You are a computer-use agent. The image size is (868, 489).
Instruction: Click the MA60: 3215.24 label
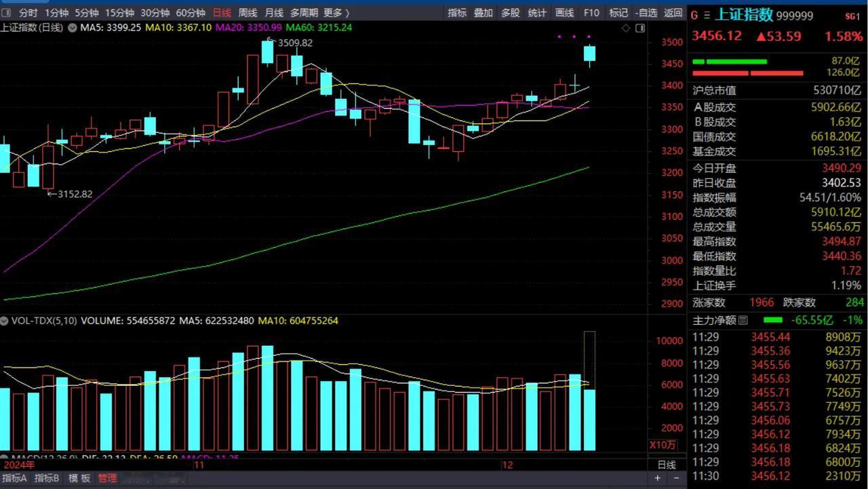click(319, 28)
